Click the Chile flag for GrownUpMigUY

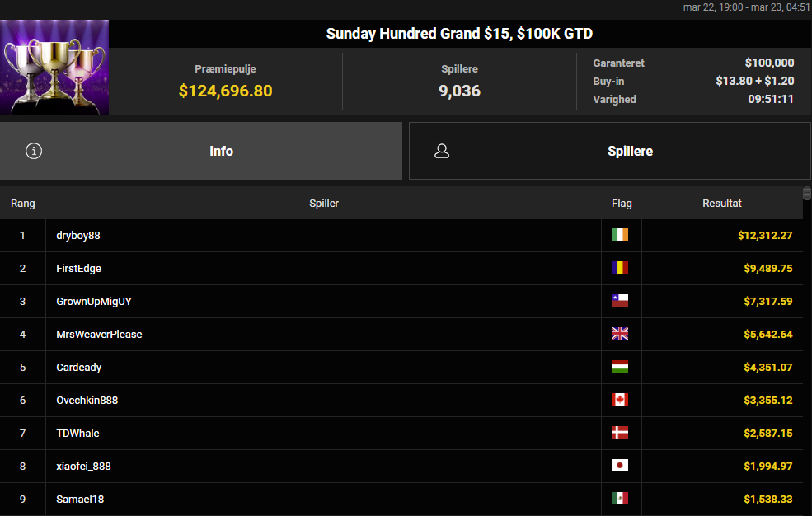620,301
